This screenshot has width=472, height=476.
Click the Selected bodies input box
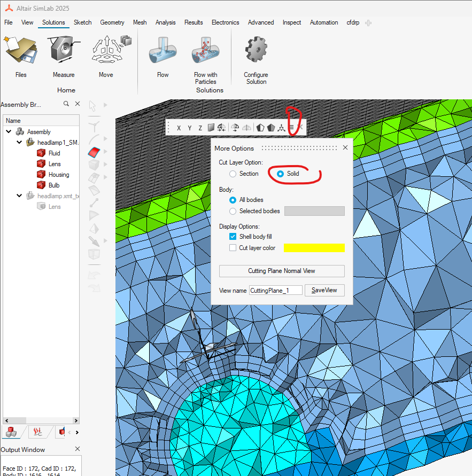click(314, 211)
